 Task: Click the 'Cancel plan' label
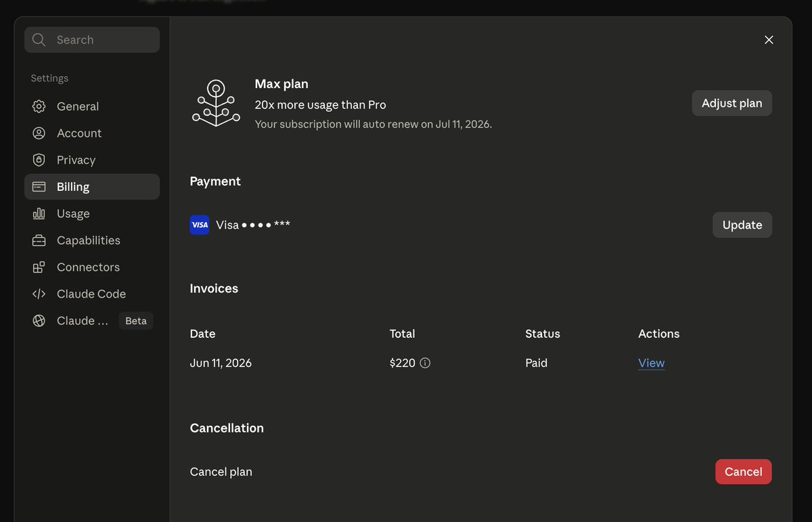221,472
